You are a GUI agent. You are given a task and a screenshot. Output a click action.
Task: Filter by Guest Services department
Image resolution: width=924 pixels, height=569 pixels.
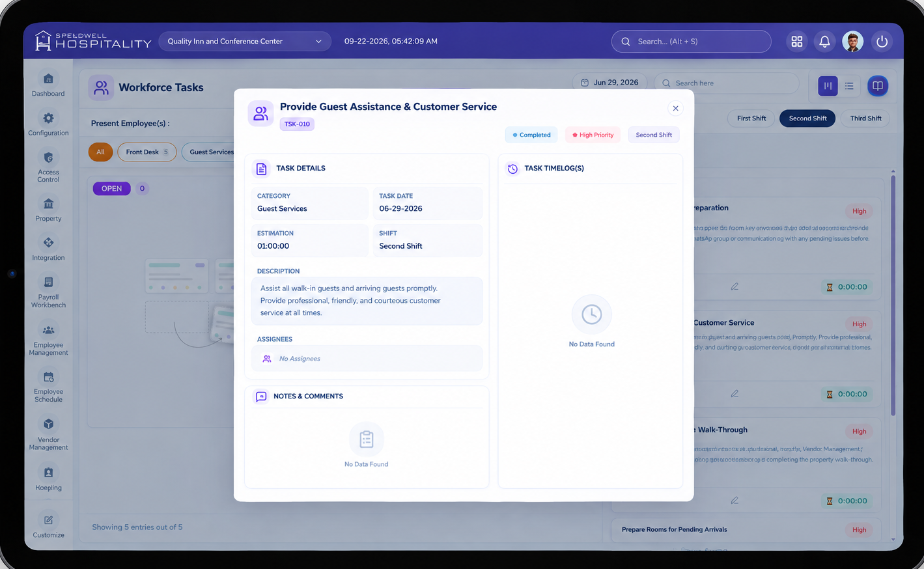point(208,152)
